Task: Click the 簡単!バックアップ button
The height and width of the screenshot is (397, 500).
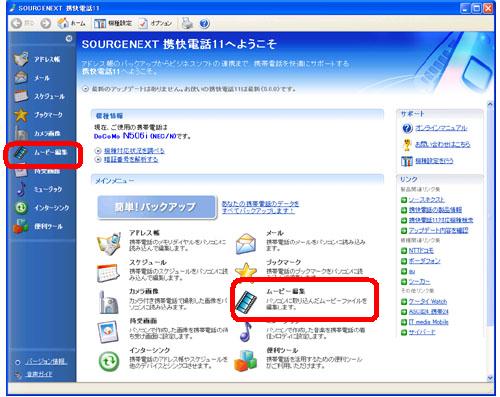Action: click(x=157, y=207)
